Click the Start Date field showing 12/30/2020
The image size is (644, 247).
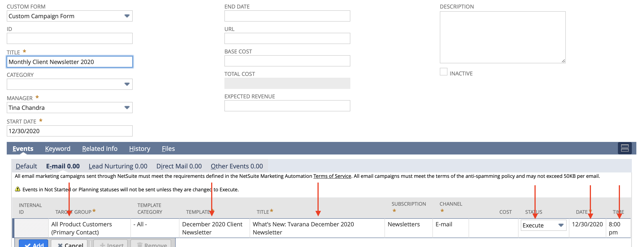pyautogui.click(x=69, y=131)
